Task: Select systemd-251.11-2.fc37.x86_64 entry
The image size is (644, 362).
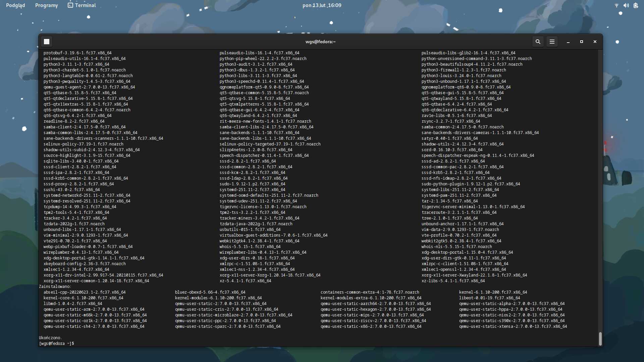Action: (253, 190)
